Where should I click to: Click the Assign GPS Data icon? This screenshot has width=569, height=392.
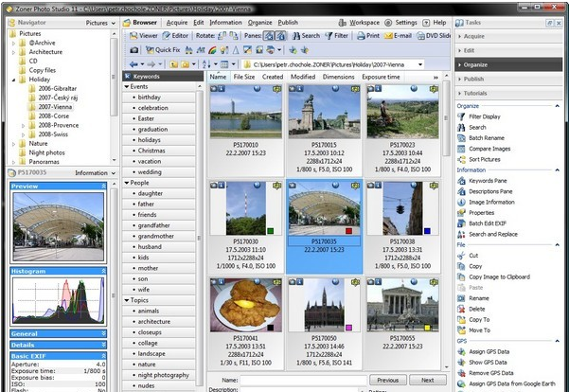[x=461, y=351]
